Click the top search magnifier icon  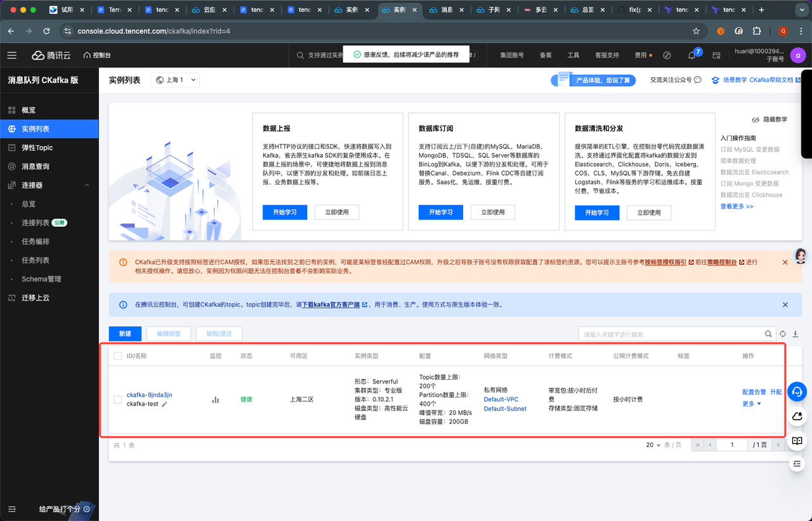point(300,55)
